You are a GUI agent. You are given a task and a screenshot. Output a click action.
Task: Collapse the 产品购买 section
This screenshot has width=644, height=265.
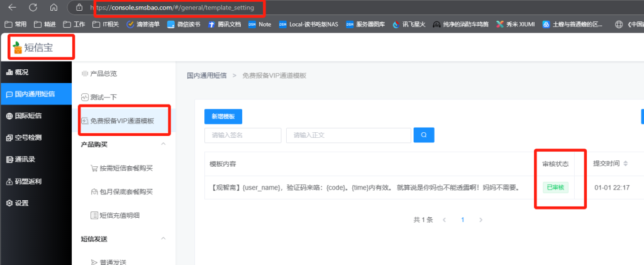pos(163,144)
